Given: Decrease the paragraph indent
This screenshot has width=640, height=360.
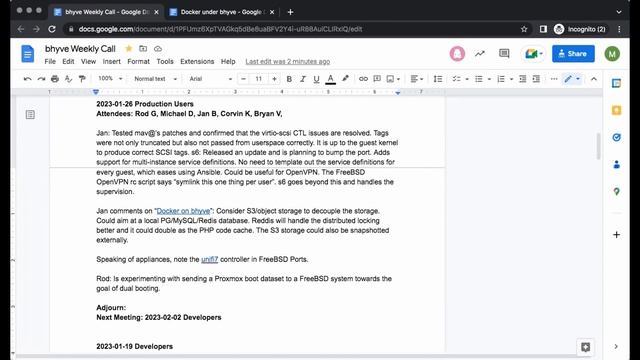Looking at the screenshot, I should pos(522,79).
